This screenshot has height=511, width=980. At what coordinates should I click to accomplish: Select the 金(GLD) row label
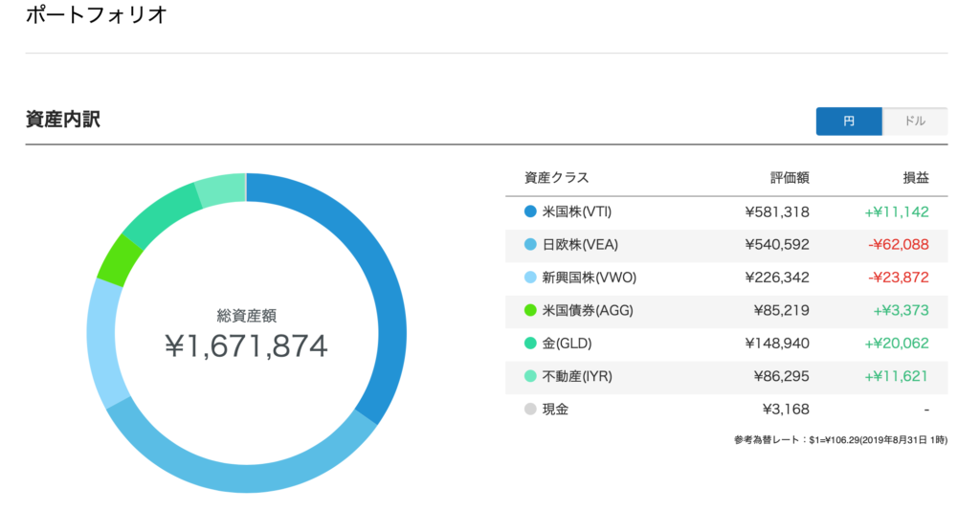(567, 343)
